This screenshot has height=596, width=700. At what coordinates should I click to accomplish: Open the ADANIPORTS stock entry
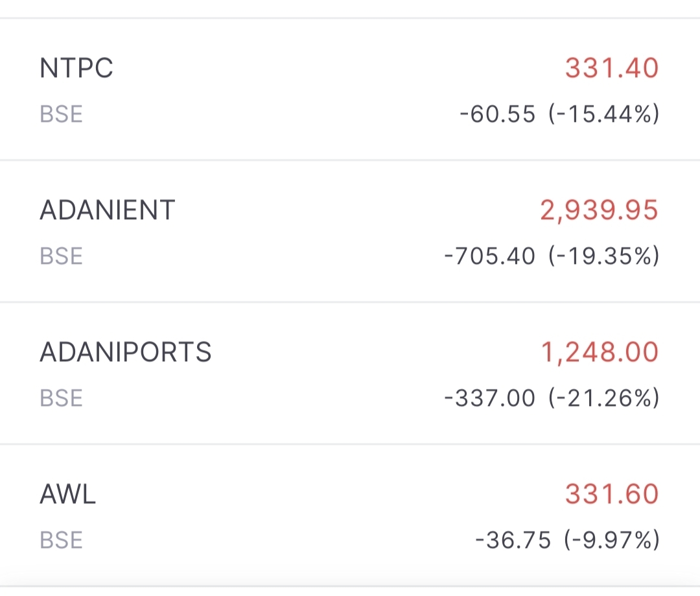[x=126, y=352]
